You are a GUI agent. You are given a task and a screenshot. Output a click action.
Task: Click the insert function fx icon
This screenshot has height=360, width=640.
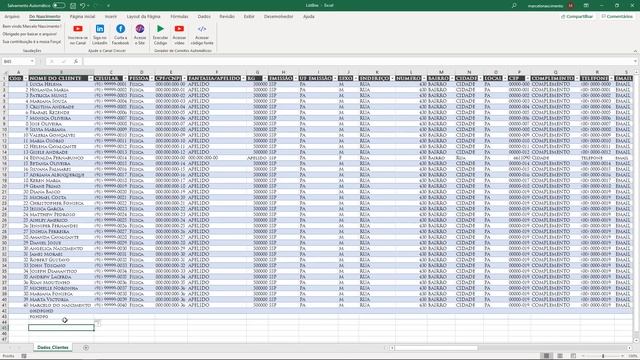[x=76, y=61]
